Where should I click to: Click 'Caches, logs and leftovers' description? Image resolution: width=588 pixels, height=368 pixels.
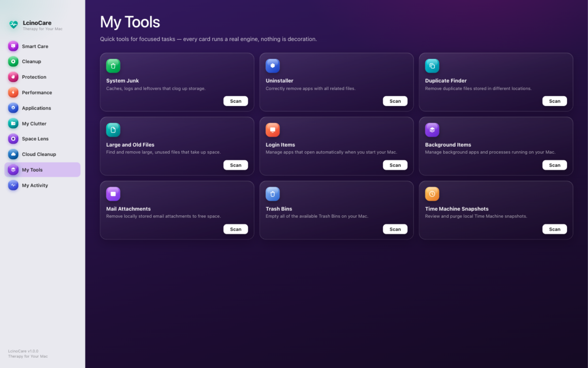point(156,88)
